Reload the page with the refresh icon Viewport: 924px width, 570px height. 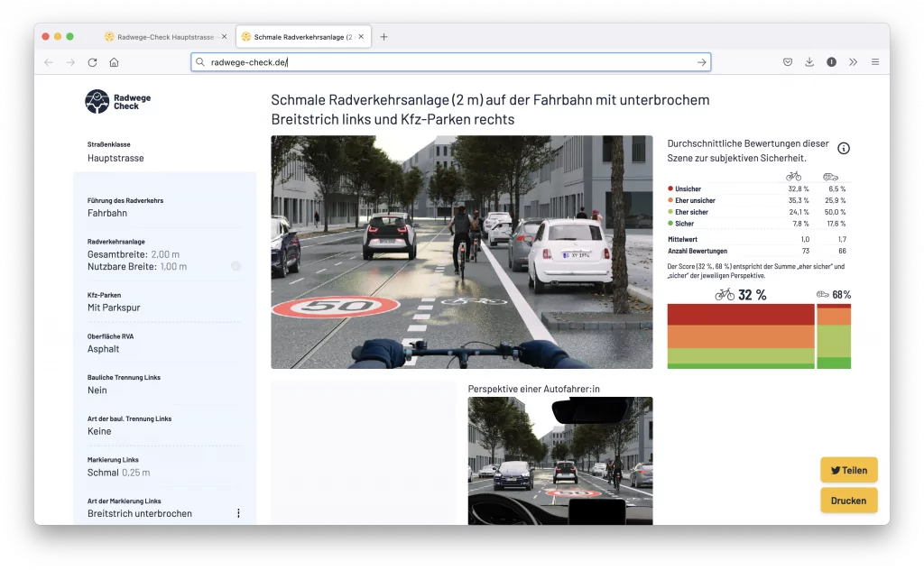tap(92, 62)
